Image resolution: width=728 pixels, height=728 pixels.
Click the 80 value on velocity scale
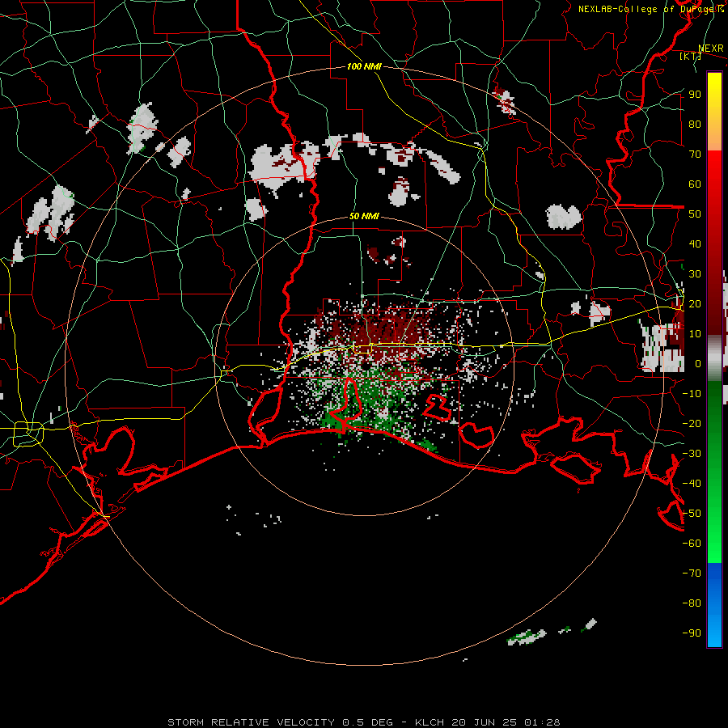(695, 124)
